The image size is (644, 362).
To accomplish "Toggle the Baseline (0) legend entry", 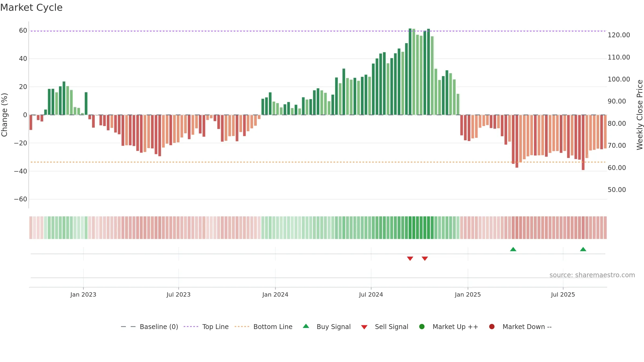I will pos(149,327).
